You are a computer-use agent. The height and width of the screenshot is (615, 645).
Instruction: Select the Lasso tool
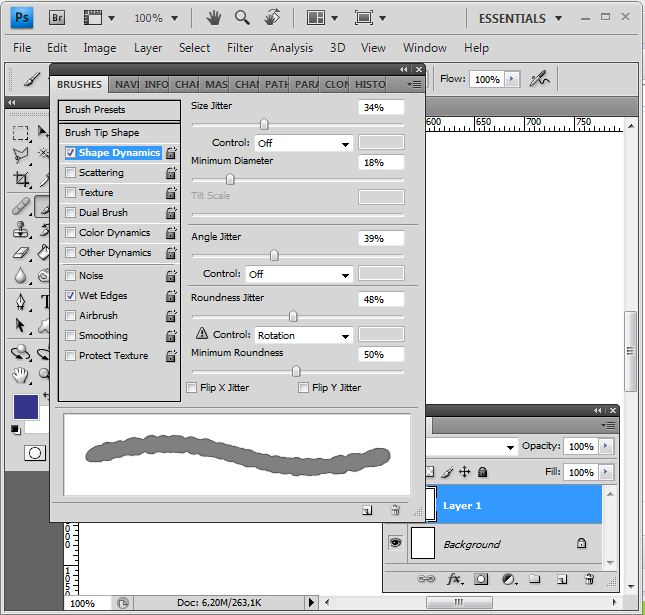click(20, 155)
